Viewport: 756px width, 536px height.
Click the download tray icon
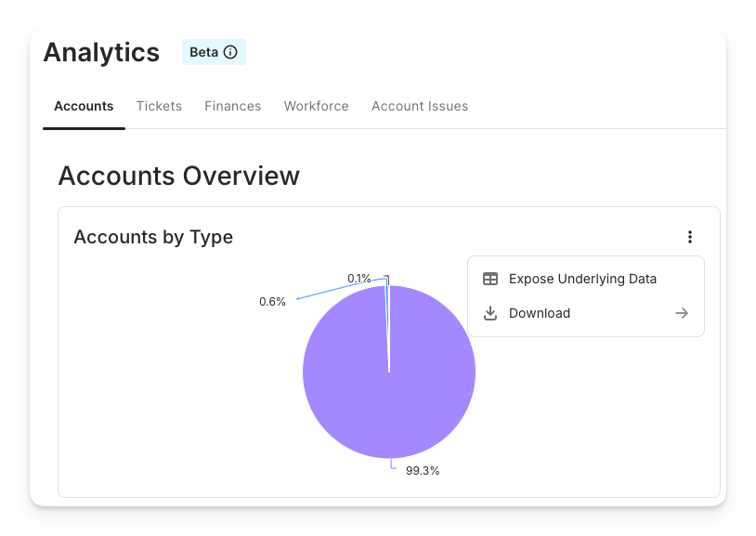click(490, 313)
